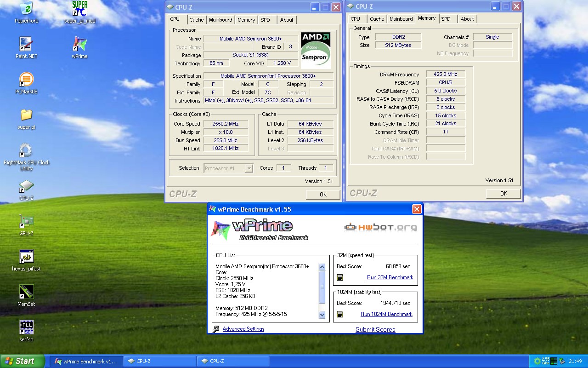The width and height of the screenshot is (588, 368).
Task: Click the 32M best score 60,859 sec
Action: pyautogui.click(x=398, y=266)
